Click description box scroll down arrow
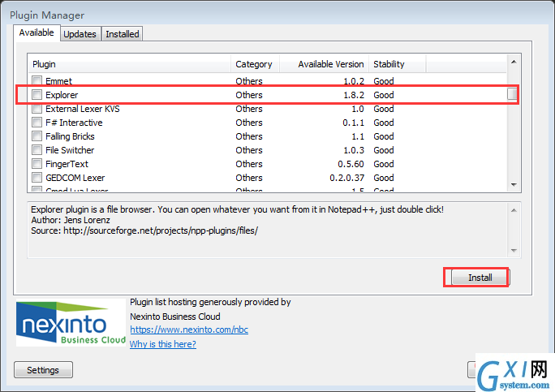 (x=514, y=251)
